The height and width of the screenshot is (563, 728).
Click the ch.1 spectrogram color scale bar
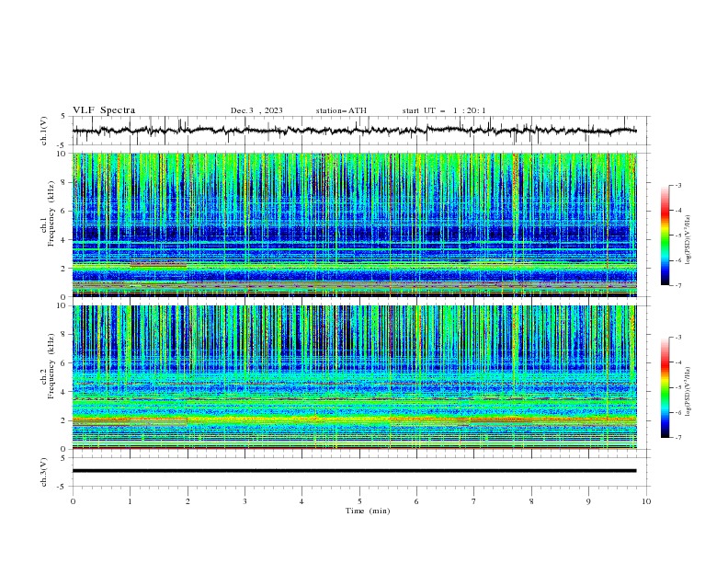tap(665, 236)
